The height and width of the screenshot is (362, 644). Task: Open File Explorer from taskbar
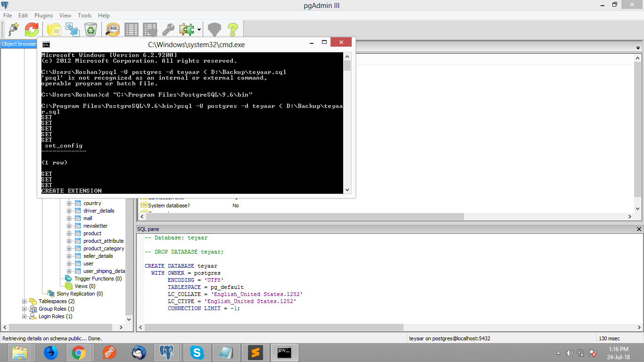pos(20,352)
